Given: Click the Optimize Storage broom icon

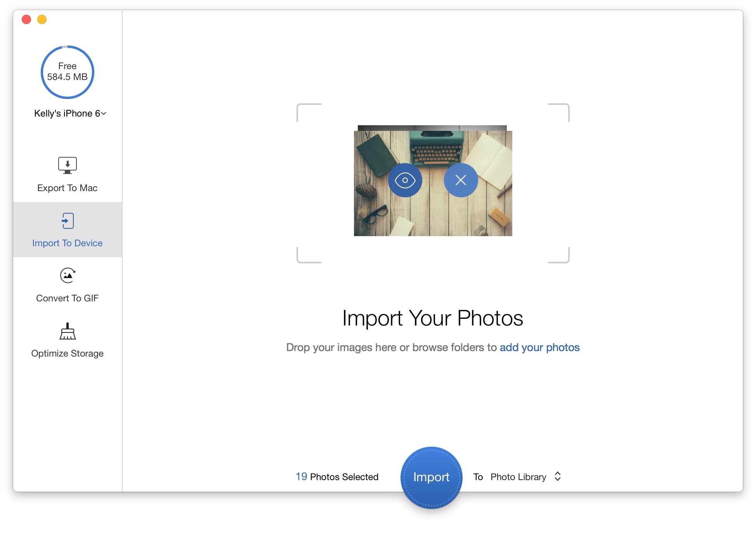Looking at the screenshot, I should pos(68,331).
